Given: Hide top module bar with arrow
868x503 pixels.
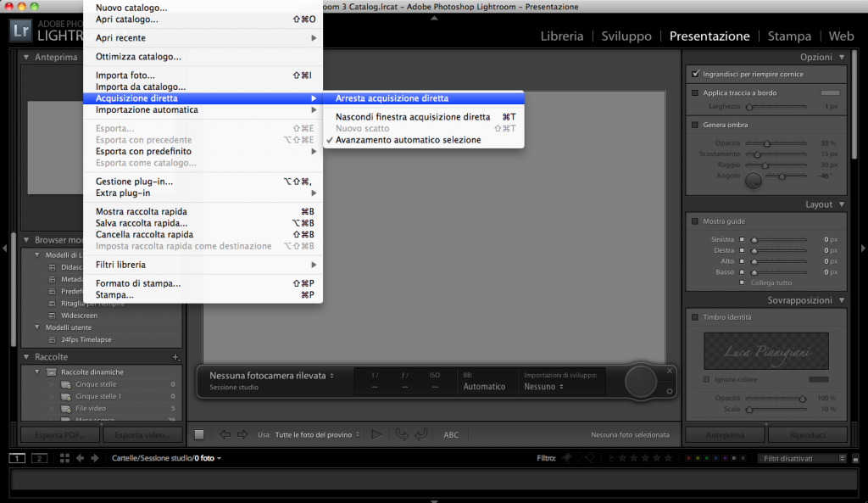Looking at the screenshot, I should 434,18.
